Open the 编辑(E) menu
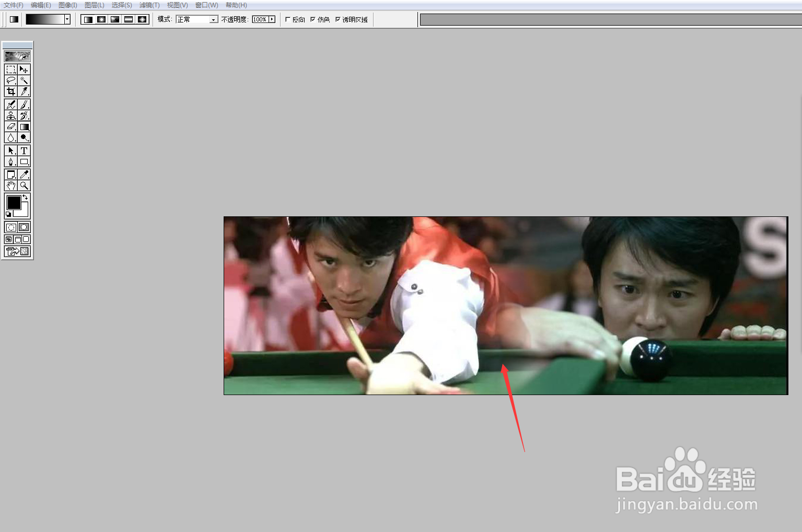This screenshot has height=532, width=802. coord(41,5)
